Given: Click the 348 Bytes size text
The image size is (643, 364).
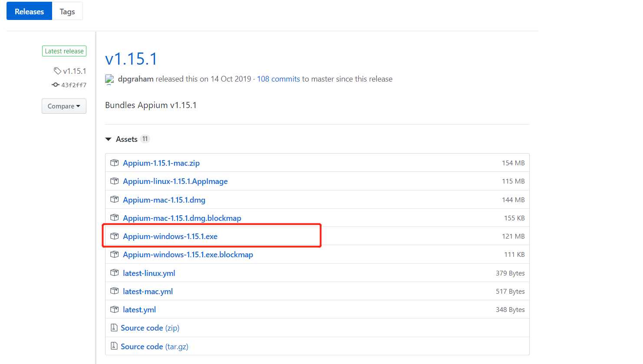Looking at the screenshot, I should (510, 310).
